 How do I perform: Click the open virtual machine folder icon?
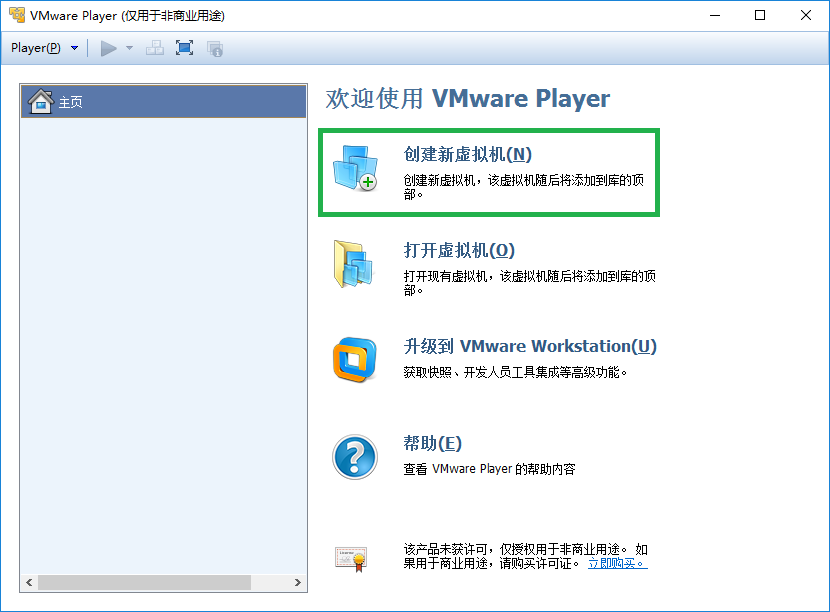tap(354, 264)
